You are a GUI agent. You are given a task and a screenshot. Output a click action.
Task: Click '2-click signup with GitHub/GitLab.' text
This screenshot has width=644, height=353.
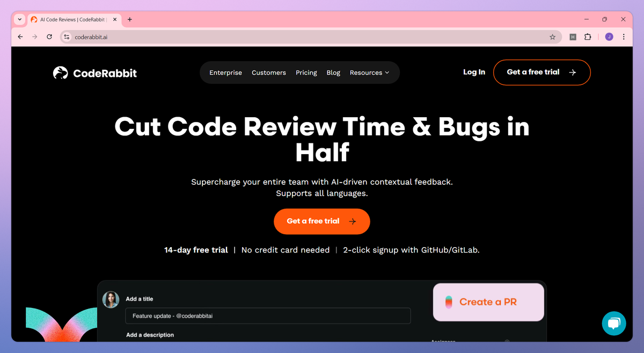411,250
